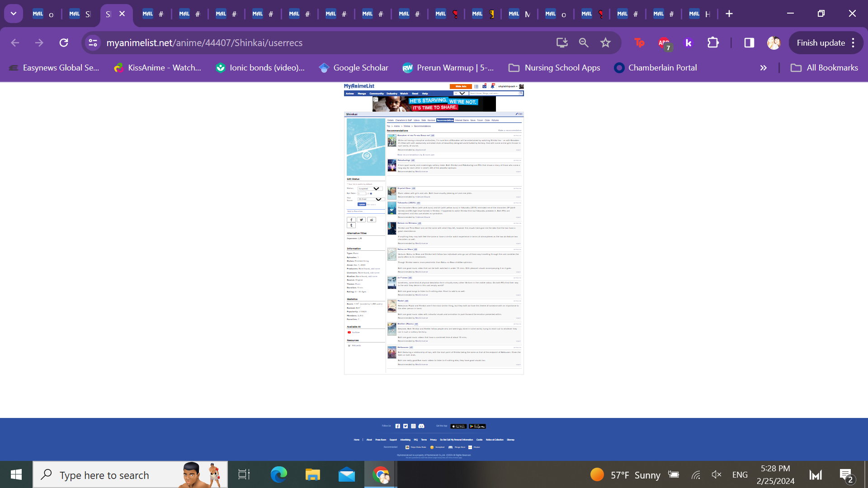This screenshot has height=488, width=868.
Task: Click the browser zoom magnifier icon
Action: (x=584, y=42)
